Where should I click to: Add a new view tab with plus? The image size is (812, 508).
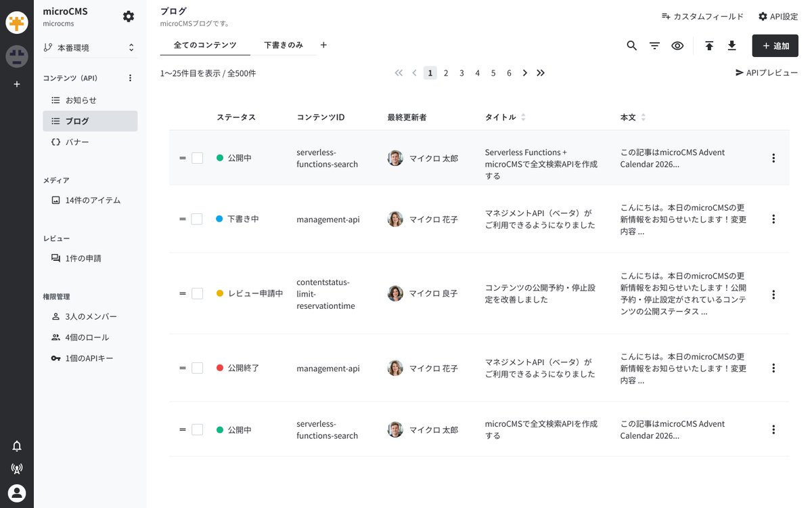pos(323,45)
